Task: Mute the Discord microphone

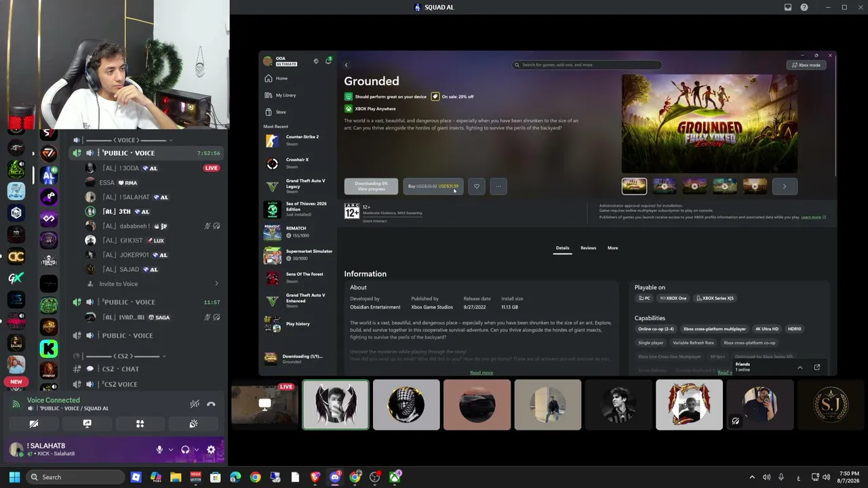Action: click(x=159, y=449)
